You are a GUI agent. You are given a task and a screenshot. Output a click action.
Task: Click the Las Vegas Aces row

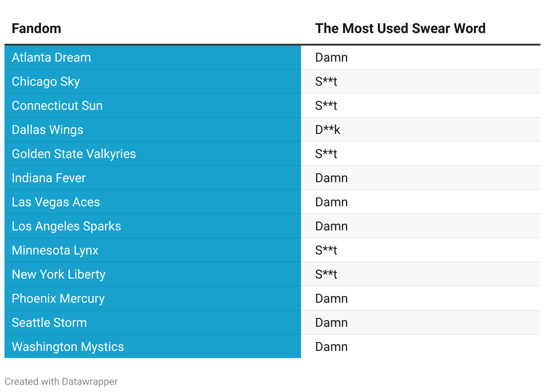(272, 202)
